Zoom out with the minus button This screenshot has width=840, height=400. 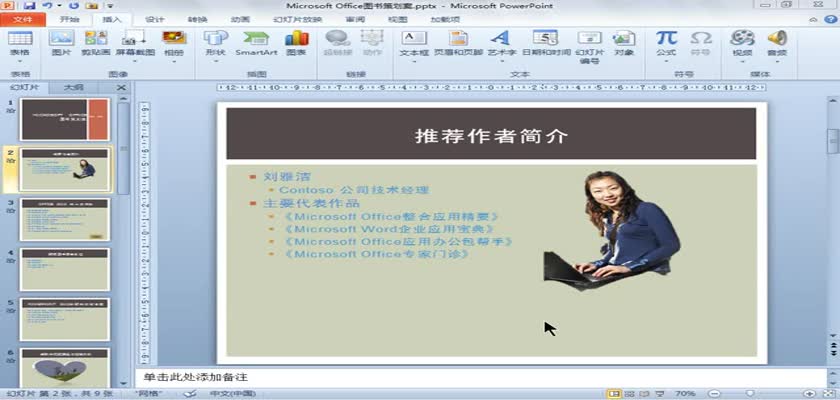[x=712, y=394]
